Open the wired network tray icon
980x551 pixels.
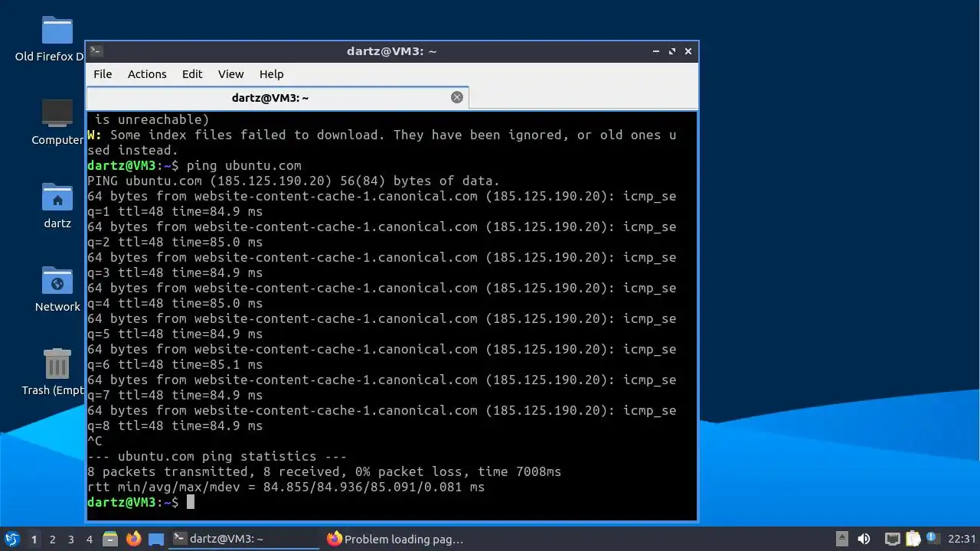pyautogui.click(x=892, y=539)
